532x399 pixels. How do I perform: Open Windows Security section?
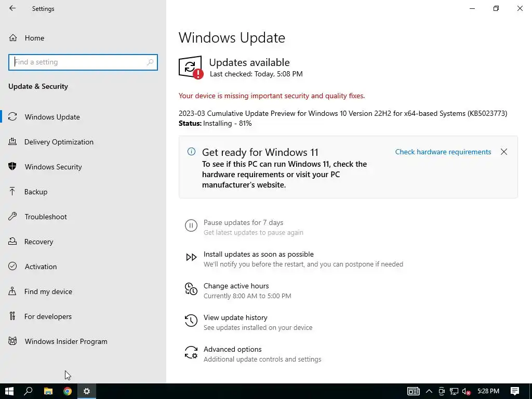(x=83, y=167)
